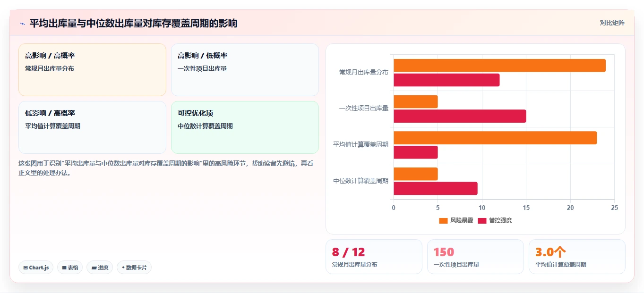Image resolution: width=644 pixels, height=293 pixels.
Task: Click the chart y-axis label 一次性项目出库量
Action: (364, 108)
